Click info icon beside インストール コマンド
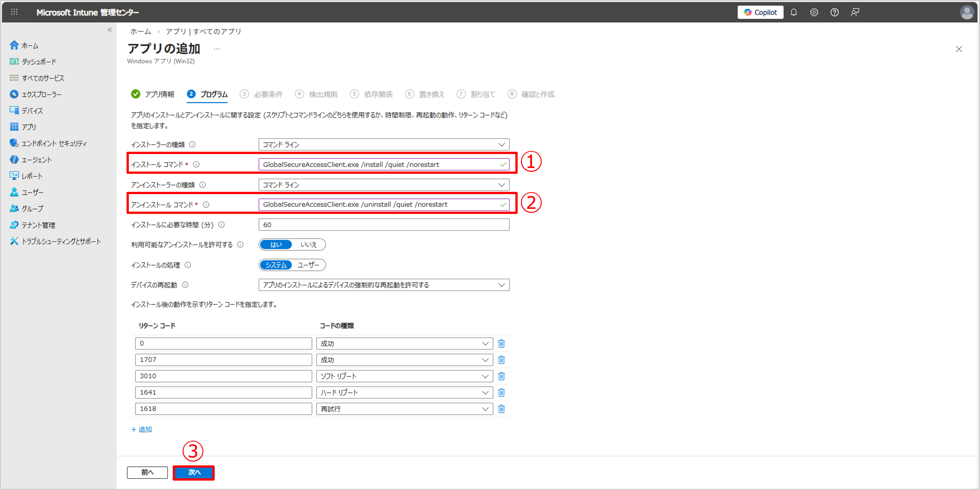Viewport: 980px width, 490px height. [x=196, y=164]
